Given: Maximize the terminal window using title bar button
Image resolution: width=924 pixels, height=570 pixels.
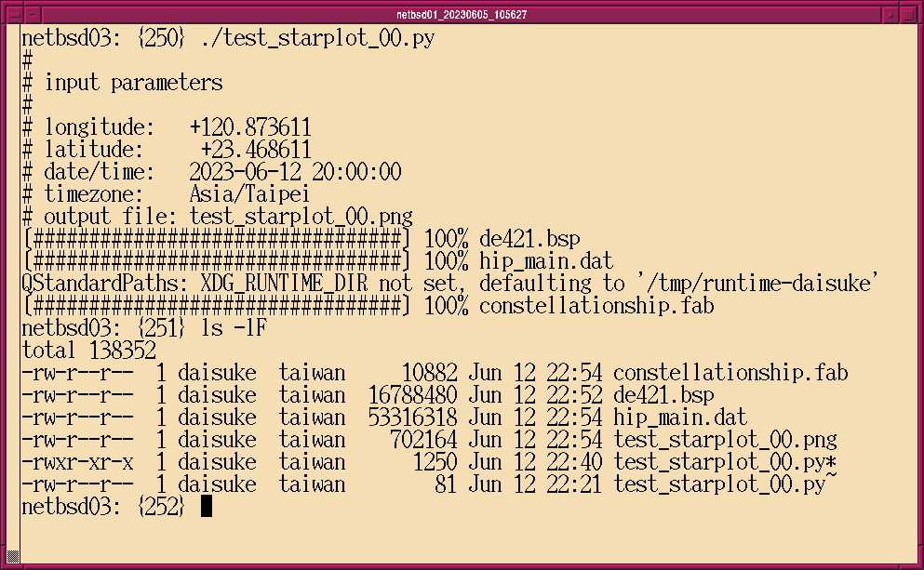Looking at the screenshot, I should click(x=908, y=14).
